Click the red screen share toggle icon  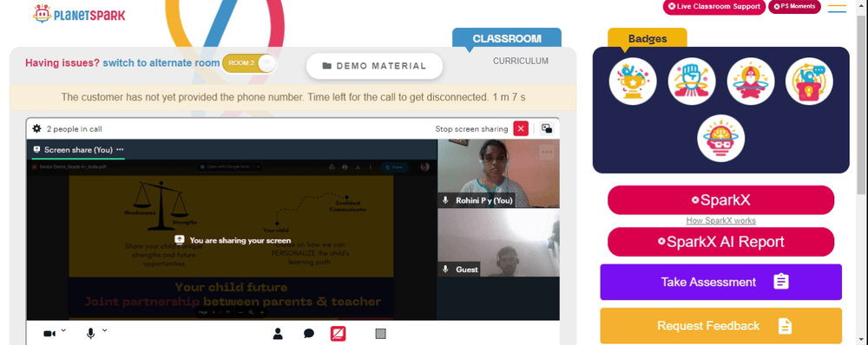click(x=339, y=334)
